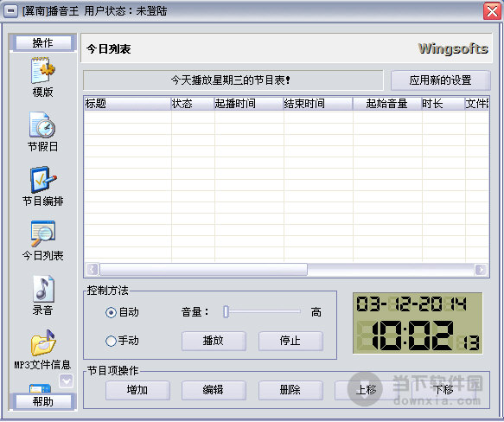Sort by the 起播时间 column header
Viewport: 504px width, 422px height.
pyautogui.click(x=249, y=104)
